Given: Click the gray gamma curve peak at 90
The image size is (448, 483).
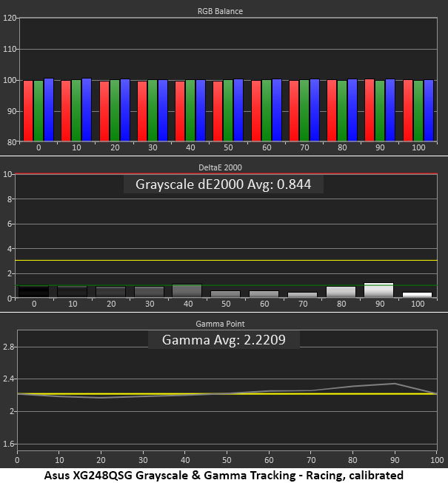Looking at the screenshot, I should (395, 384).
